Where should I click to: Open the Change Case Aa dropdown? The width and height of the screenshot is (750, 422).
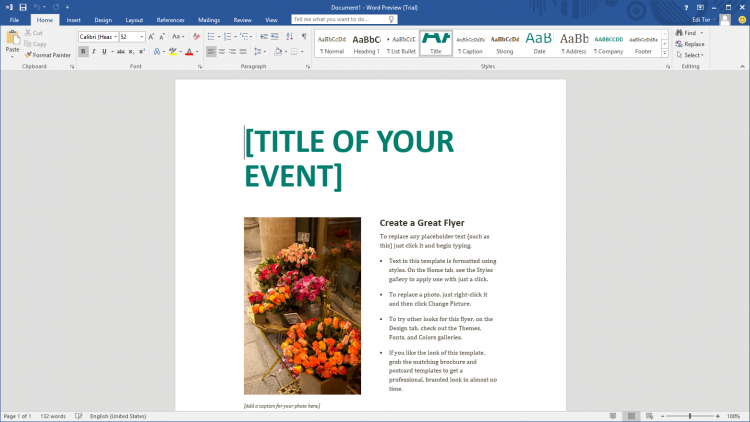point(178,37)
